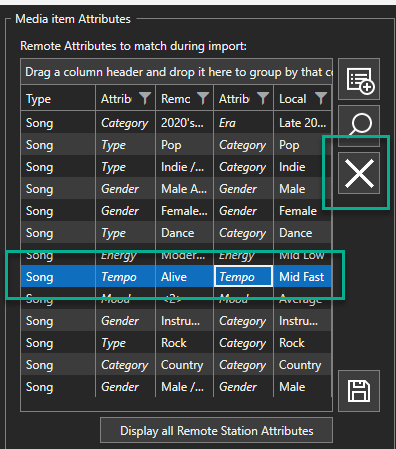The width and height of the screenshot is (396, 449).
Task: Select the Country category row
Action: (176, 365)
